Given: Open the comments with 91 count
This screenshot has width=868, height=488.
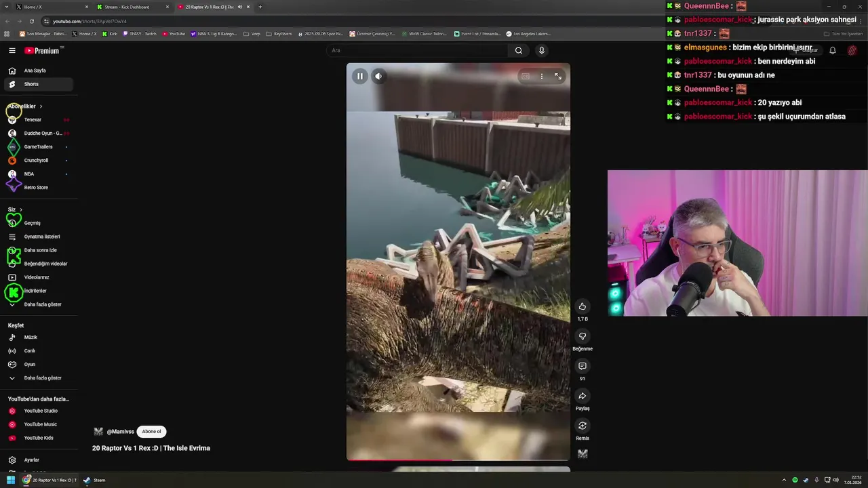Looking at the screenshot, I should click(x=582, y=366).
